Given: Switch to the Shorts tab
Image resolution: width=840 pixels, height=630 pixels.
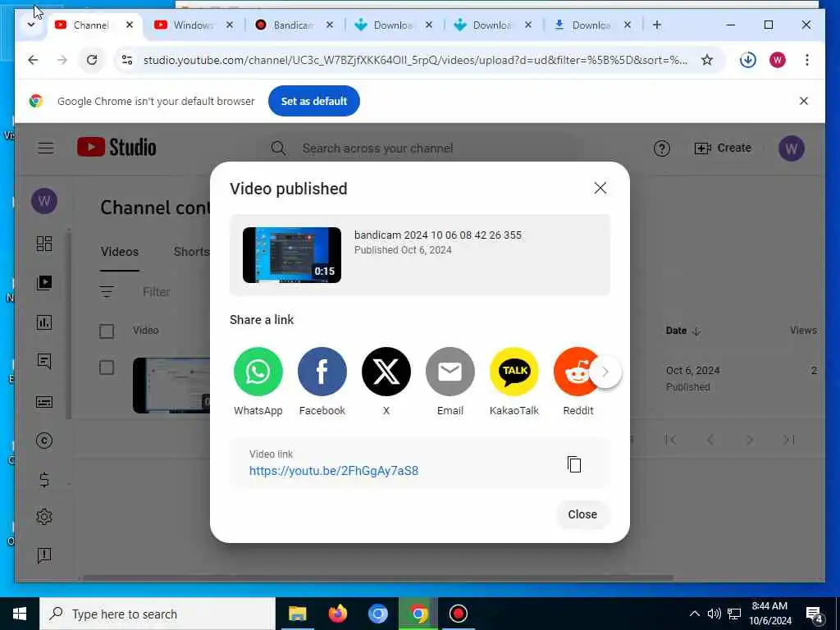Looking at the screenshot, I should click(191, 252).
